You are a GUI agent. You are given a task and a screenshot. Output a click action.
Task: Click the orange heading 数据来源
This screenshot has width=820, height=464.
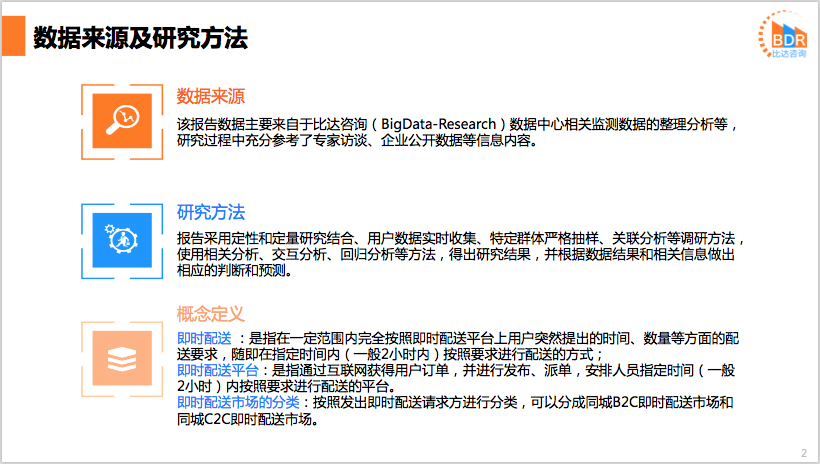click(x=211, y=96)
